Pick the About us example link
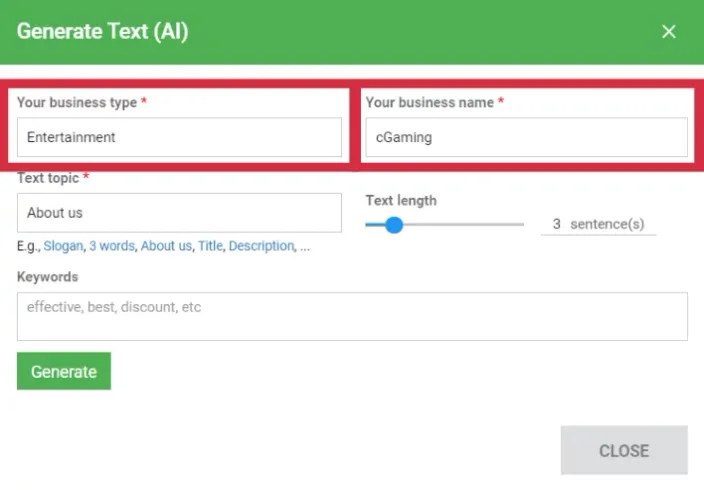 click(166, 246)
